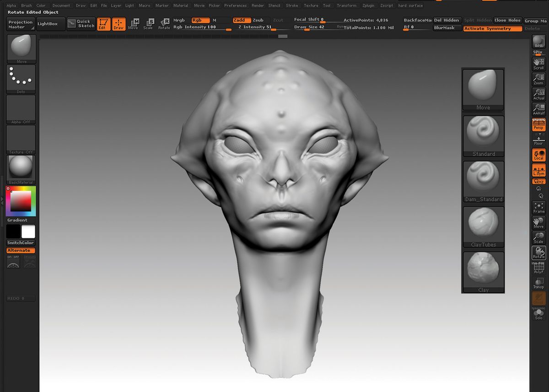Open the Alpha palette menu
The width and height of the screenshot is (549, 392).
[11, 5]
